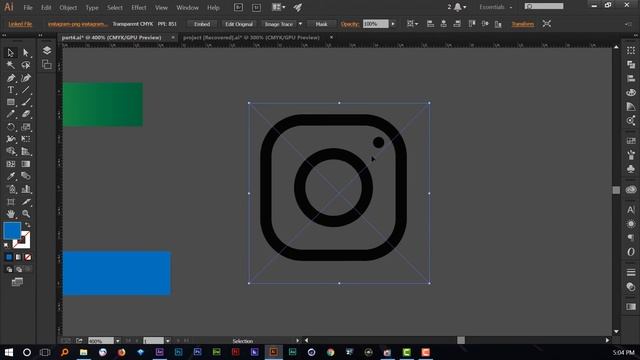Click the Edit Original button
Image resolution: width=640 pixels, height=360 pixels.
point(239,24)
